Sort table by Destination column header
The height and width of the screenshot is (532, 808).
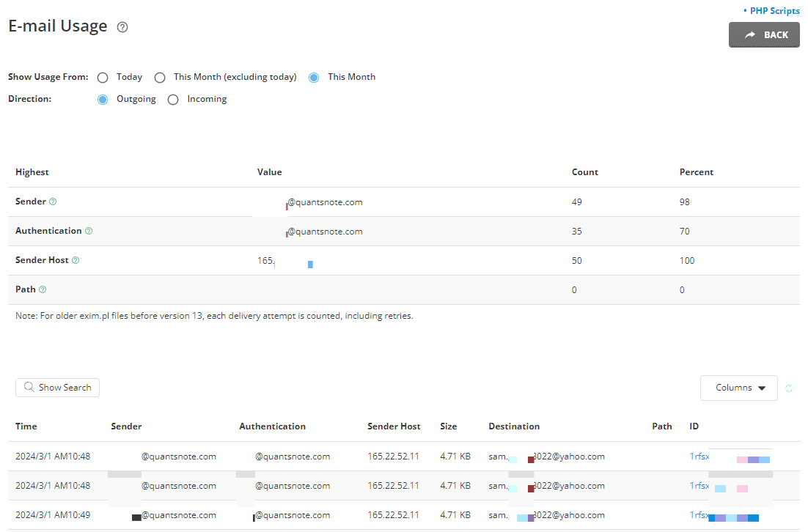(x=514, y=426)
